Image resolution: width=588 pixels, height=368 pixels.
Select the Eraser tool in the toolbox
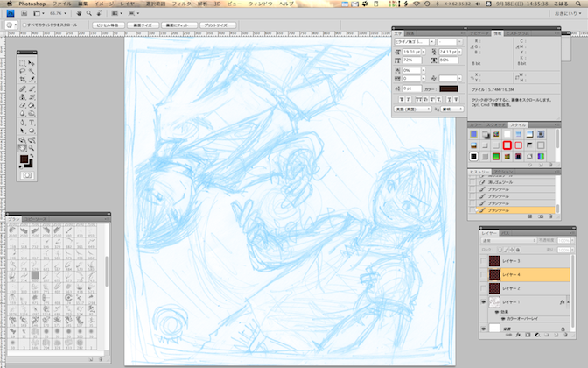23,105
